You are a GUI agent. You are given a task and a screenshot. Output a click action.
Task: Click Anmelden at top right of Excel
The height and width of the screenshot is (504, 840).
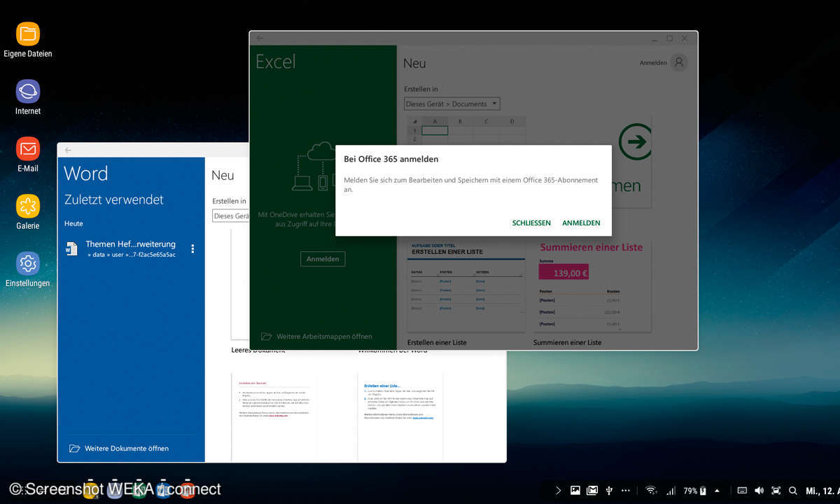point(653,63)
